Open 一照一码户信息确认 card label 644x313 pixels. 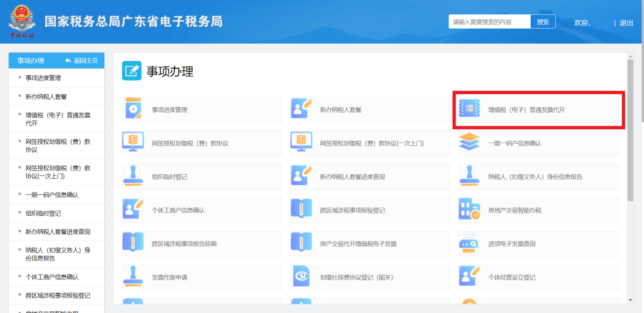coord(515,143)
